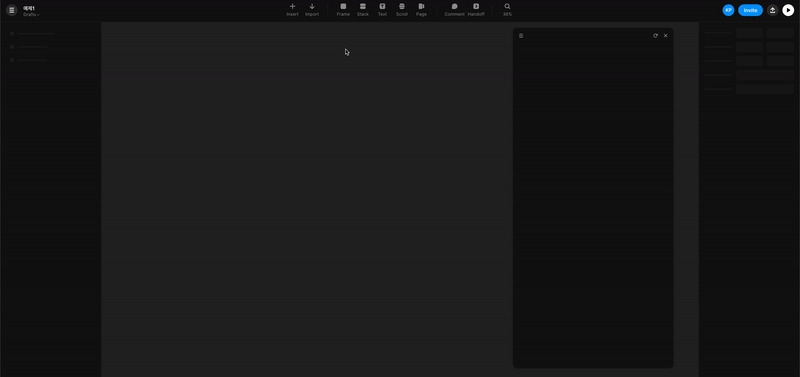Click the Invite button

pos(750,10)
